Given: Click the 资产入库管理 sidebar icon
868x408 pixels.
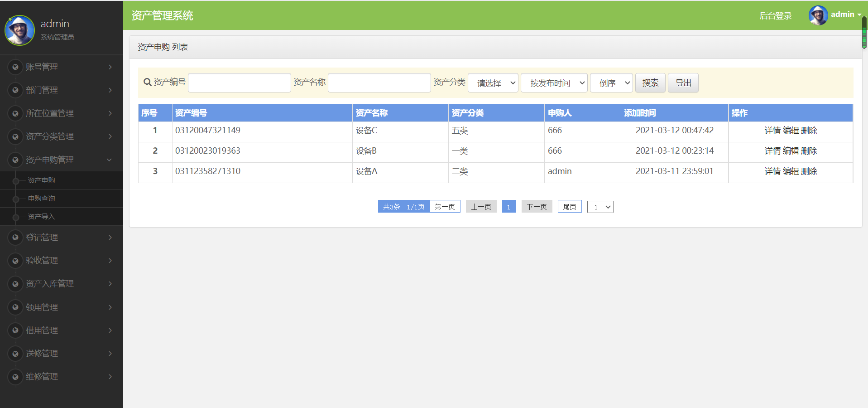Looking at the screenshot, I should click(x=15, y=284).
